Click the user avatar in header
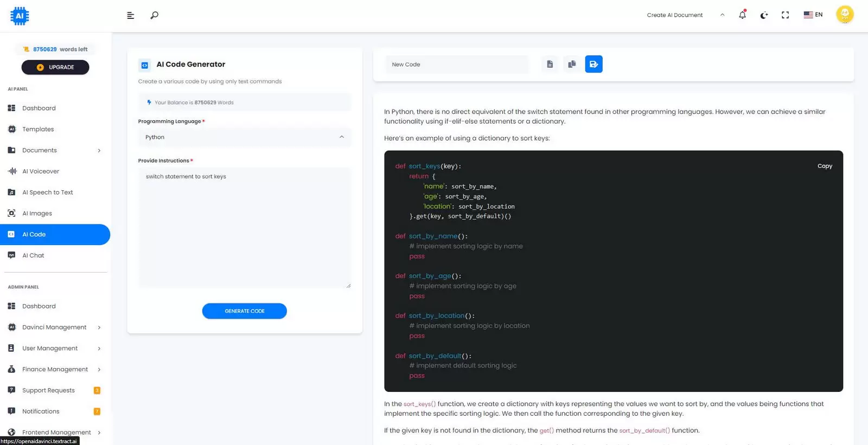The width and height of the screenshot is (868, 445). point(845,15)
